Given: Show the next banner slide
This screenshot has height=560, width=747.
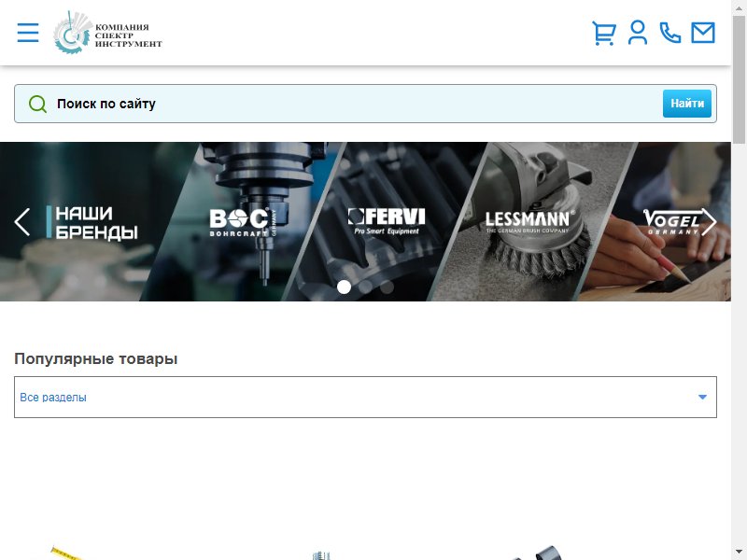Looking at the screenshot, I should click(709, 222).
